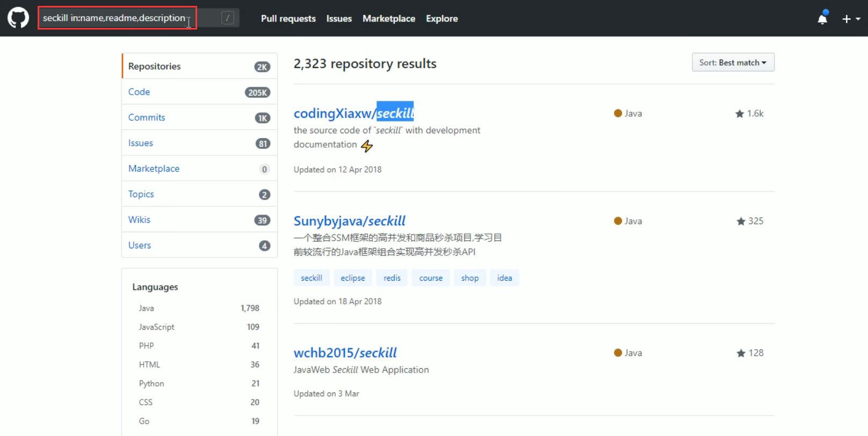Open the wchb2015/seckill repository
The height and width of the screenshot is (436, 868).
pos(345,353)
